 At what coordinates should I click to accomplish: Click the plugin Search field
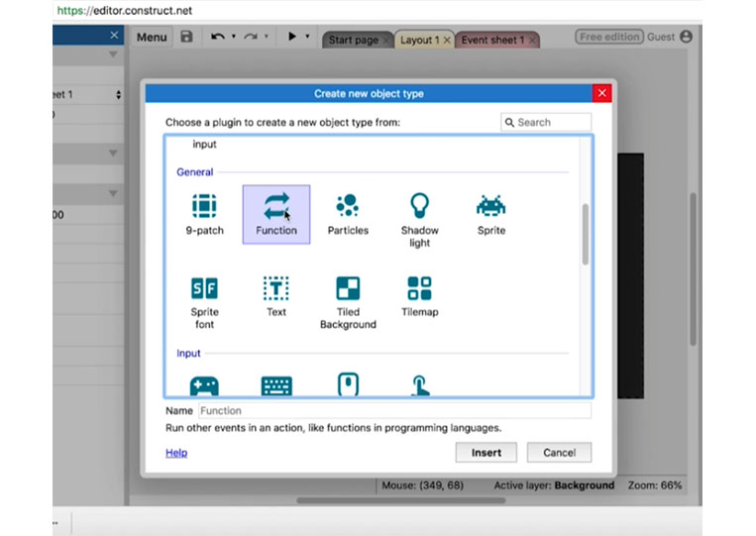[546, 123]
